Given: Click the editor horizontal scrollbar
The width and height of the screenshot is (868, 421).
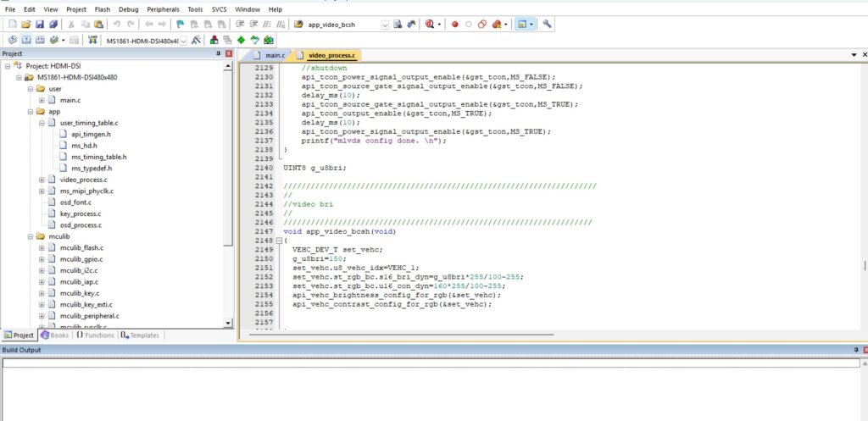Looking at the screenshot, I should pyautogui.click(x=401, y=334).
